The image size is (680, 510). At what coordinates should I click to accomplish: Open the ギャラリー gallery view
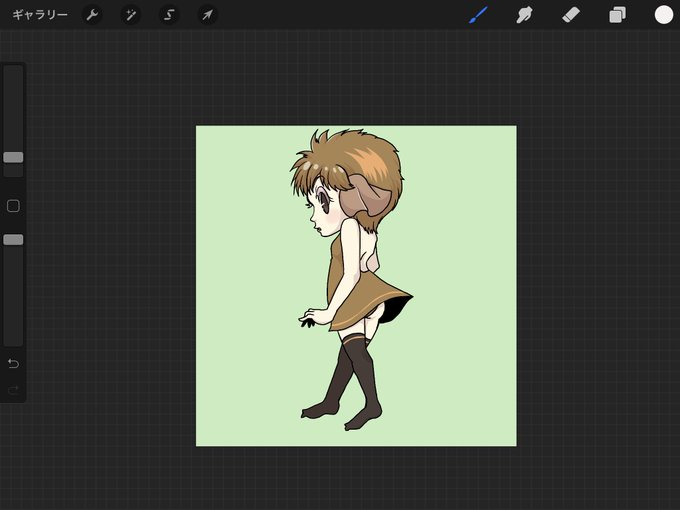point(40,15)
